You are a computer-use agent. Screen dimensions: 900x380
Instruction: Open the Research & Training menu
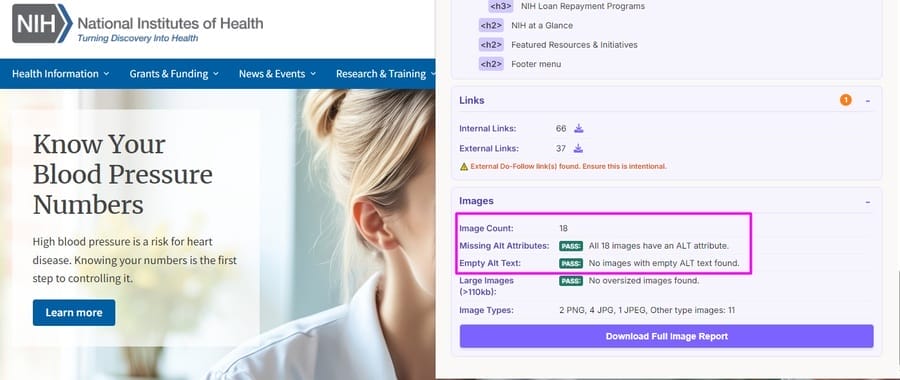(386, 73)
